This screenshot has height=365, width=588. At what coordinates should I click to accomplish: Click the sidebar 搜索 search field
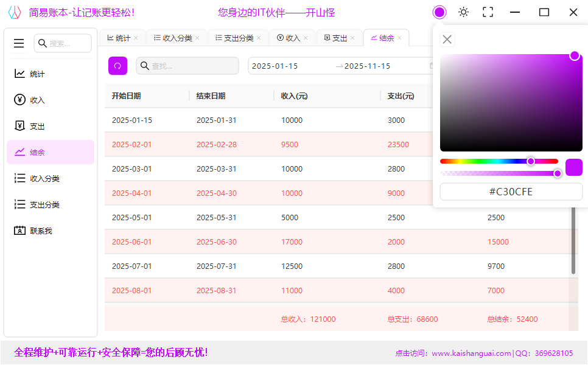pyautogui.click(x=63, y=43)
